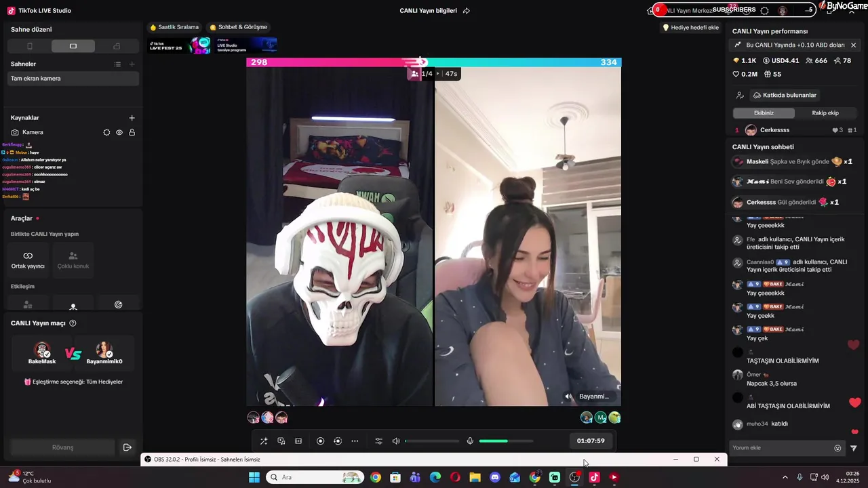Click 1.1K diamonds stat
This screenshot has height=488, width=868.
(745, 61)
